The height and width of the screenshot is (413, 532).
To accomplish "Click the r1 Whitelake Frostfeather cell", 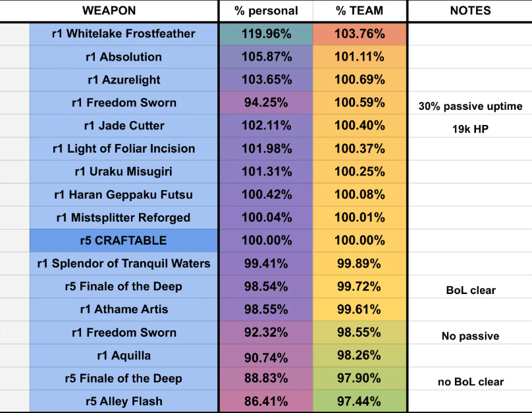I will point(124,34).
